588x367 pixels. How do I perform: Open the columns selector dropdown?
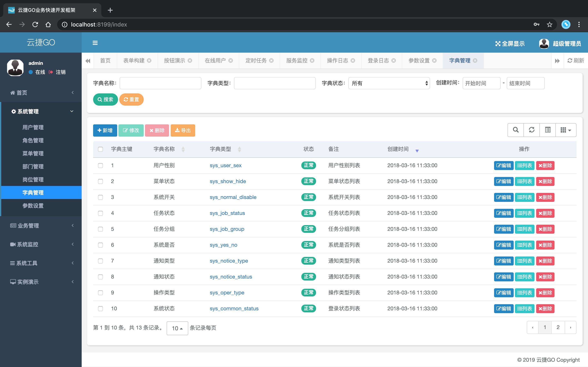point(566,130)
